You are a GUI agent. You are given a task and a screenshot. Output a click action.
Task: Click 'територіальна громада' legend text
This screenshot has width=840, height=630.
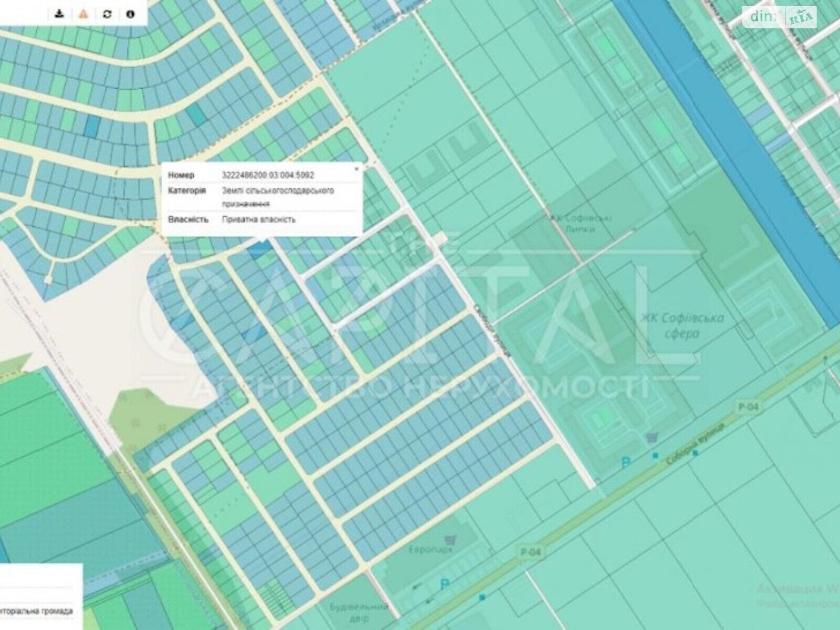(x=36, y=611)
